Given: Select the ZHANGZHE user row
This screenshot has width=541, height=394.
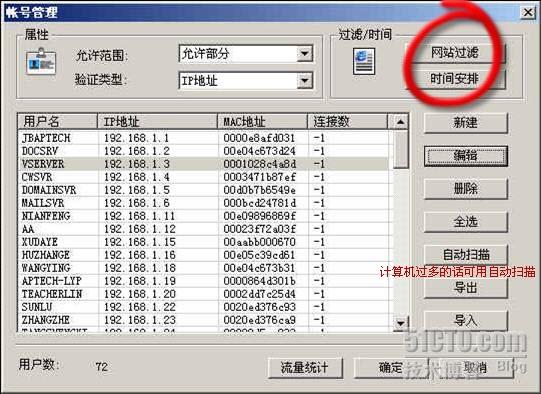Looking at the screenshot, I should tap(204, 320).
